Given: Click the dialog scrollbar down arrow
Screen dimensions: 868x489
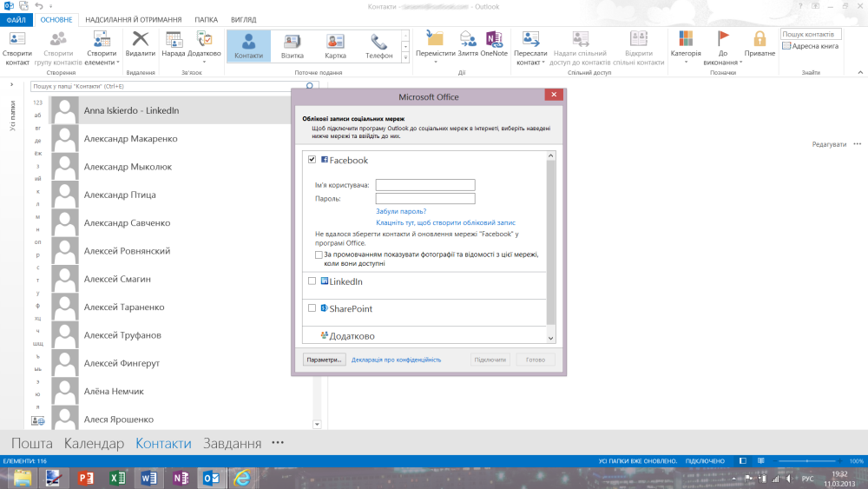Looking at the screenshot, I should click(551, 338).
